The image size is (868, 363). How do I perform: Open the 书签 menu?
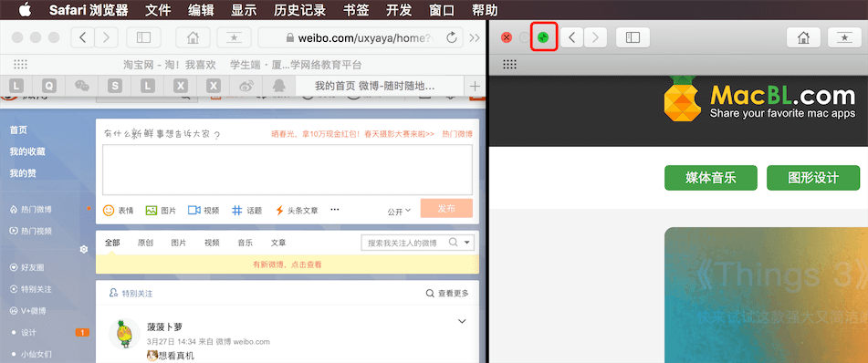355,10
